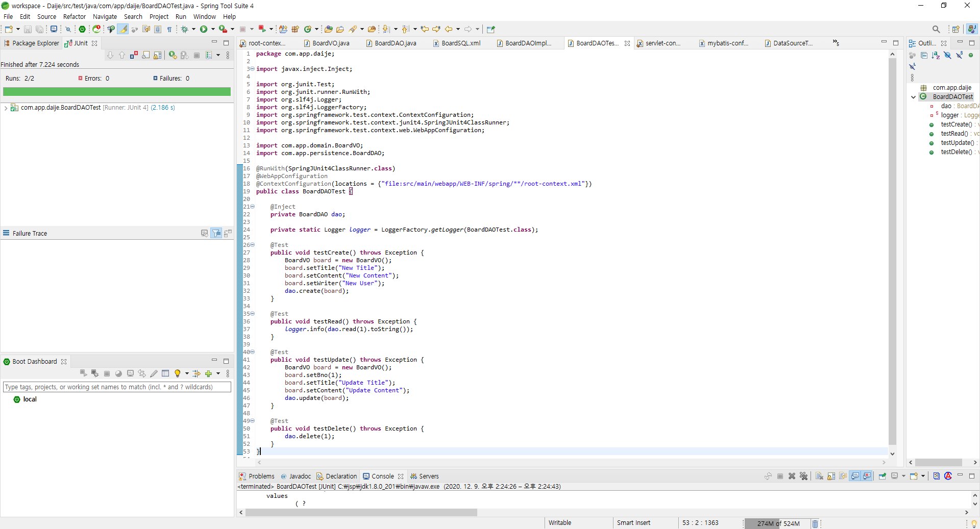Click JUnit view kebab menu icon

[228, 55]
